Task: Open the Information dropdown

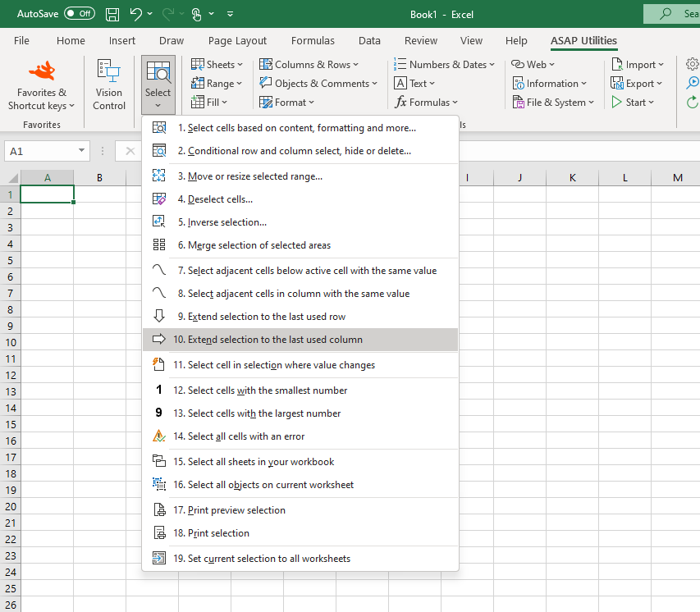Action: click(x=549, y=84)
